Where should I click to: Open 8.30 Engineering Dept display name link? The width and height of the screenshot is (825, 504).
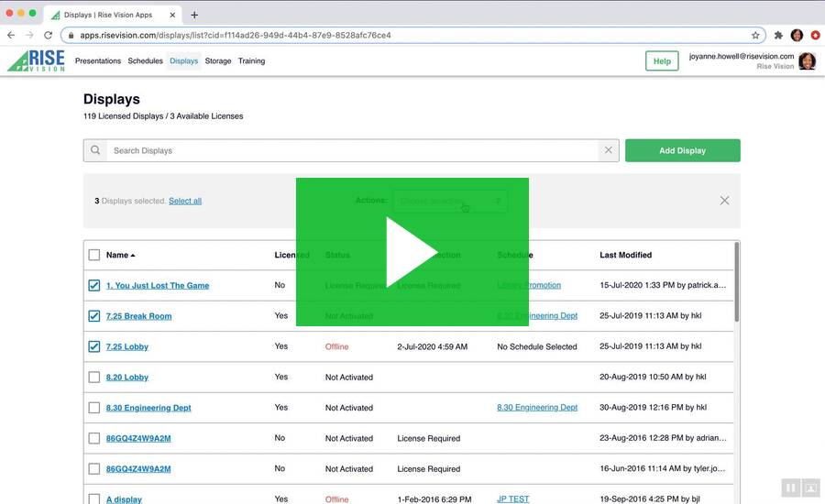tap(148, 408)
